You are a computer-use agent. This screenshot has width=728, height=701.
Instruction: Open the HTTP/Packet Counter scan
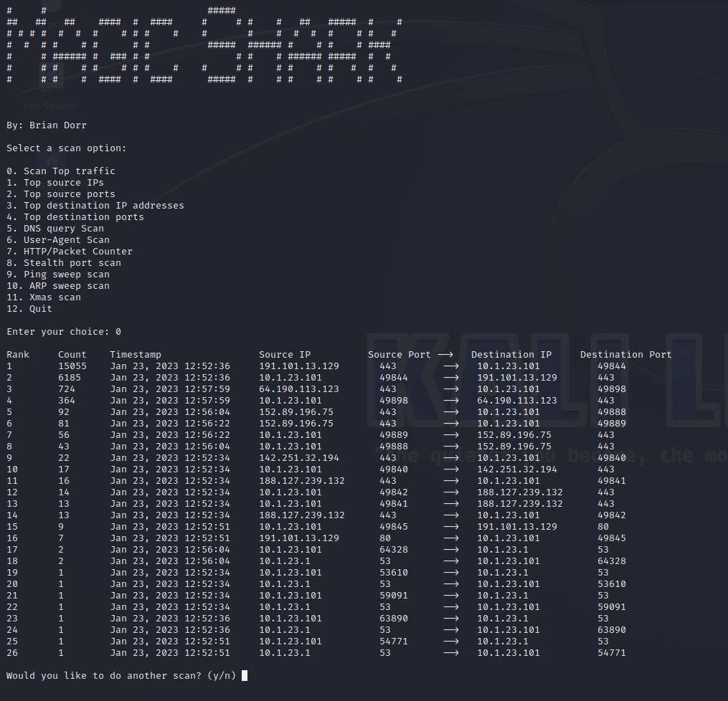click(68, 251)
